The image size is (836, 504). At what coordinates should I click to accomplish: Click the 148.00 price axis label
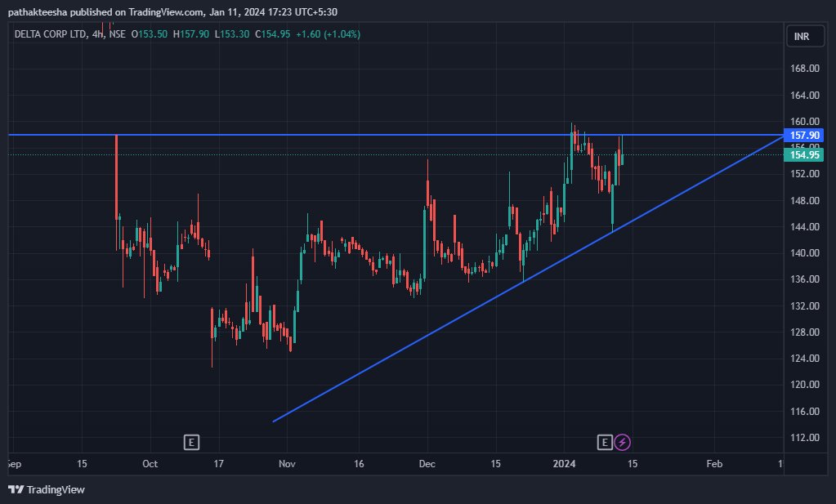[x=805, y=201]
